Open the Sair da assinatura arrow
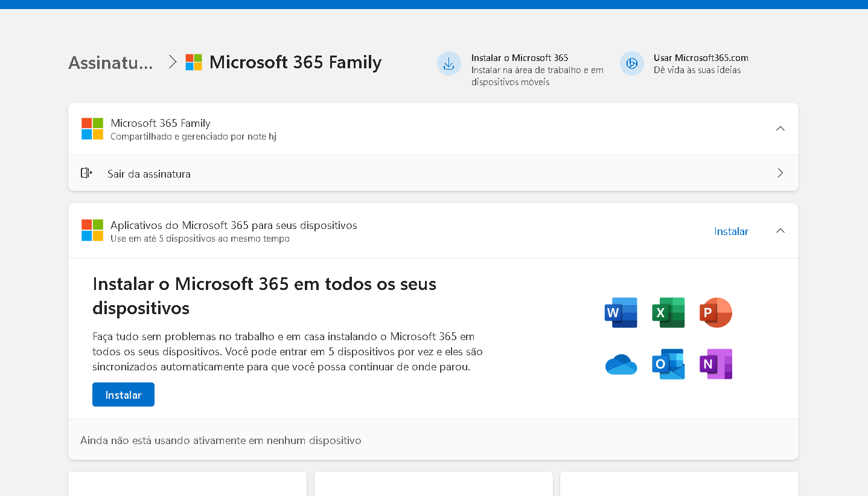Viewport: 868px width, 496px height. [780, 173]
